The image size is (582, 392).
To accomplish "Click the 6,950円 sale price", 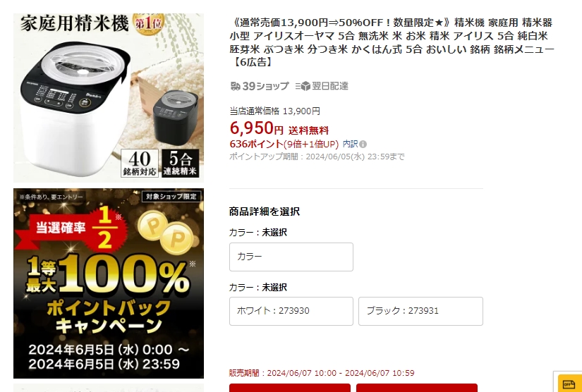I will point(257,128).
